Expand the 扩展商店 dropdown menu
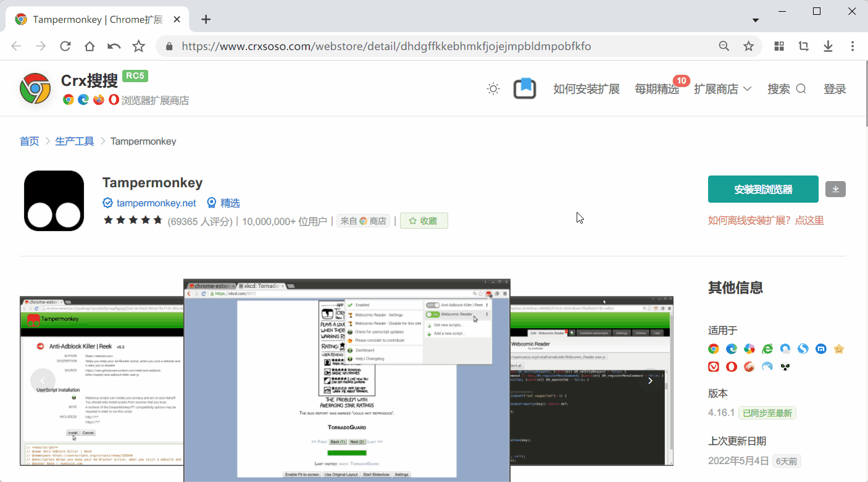This screenshot has height=482, width=868. pos(722,89)
